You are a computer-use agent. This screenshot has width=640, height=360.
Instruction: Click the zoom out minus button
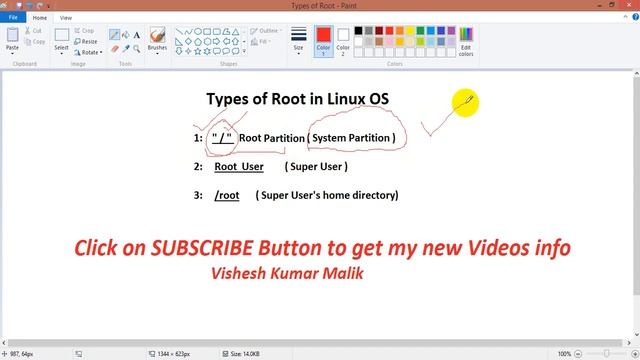[578, 354]
